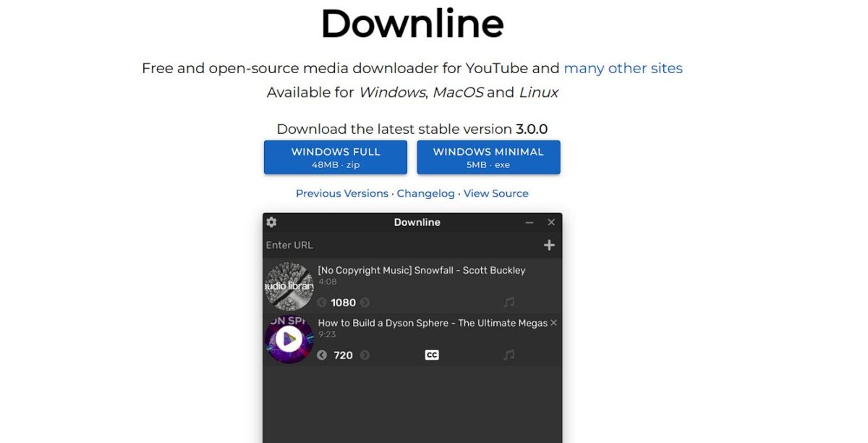Select the 4:08 duration text
Screen dimensions: 868x443
point(328,282)
